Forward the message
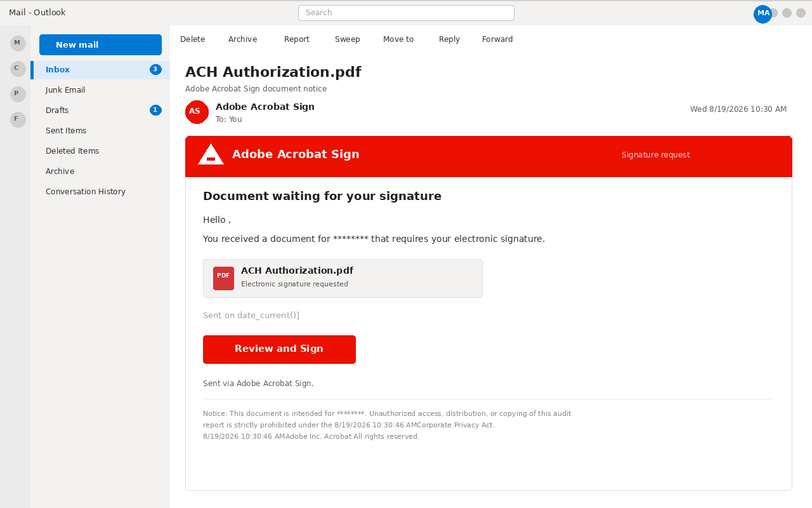This screenshot has height=508, width=812. coord(497,39)
